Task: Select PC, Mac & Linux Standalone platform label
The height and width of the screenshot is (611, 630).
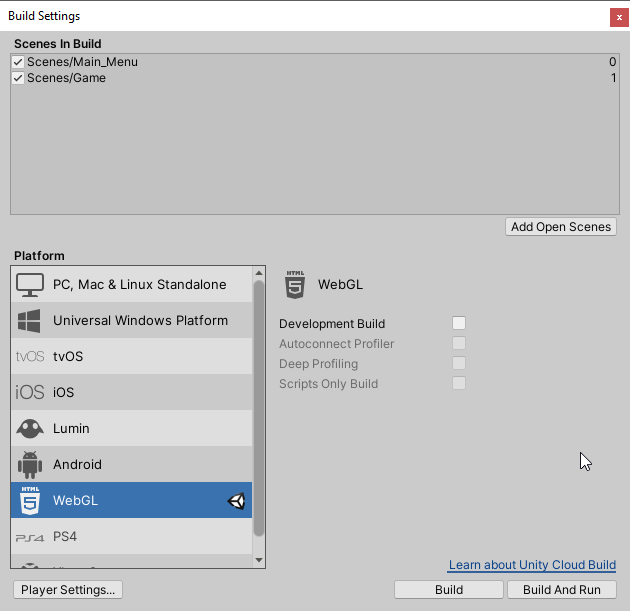Action: tap(139, 284)
